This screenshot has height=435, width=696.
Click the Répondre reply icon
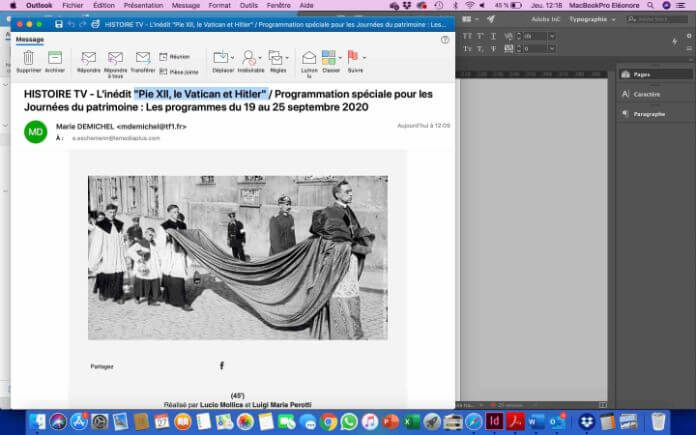[x=89, y=58]
